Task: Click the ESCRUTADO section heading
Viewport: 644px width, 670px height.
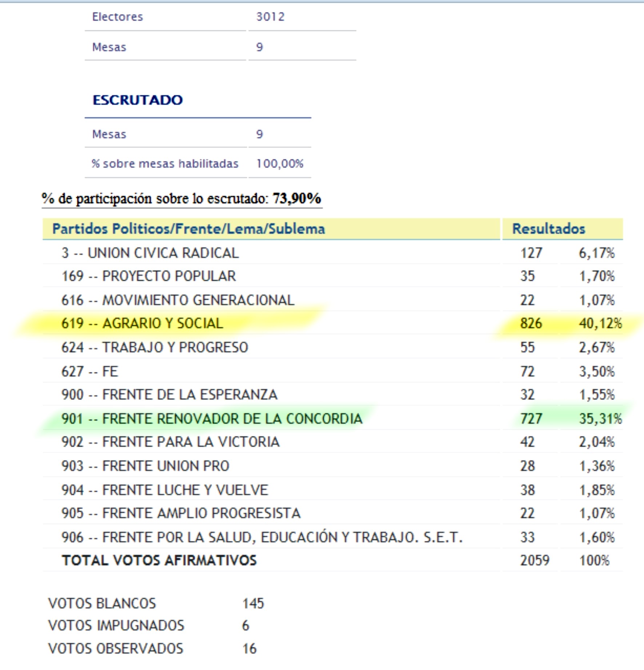Action: (x=137, y=100)
